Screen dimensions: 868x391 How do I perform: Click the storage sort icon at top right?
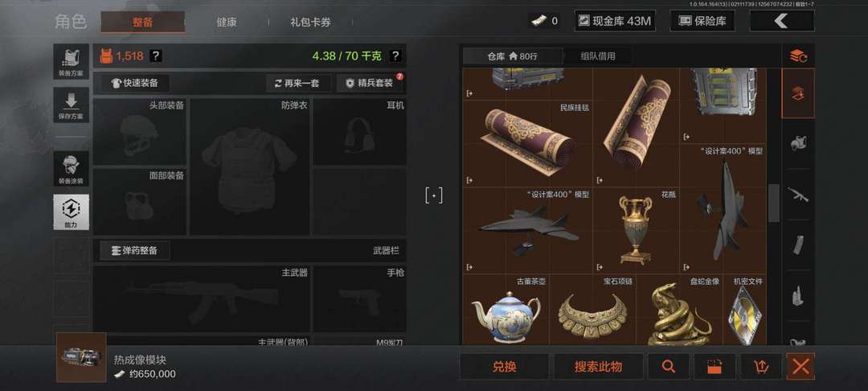(x=798, y=56)
